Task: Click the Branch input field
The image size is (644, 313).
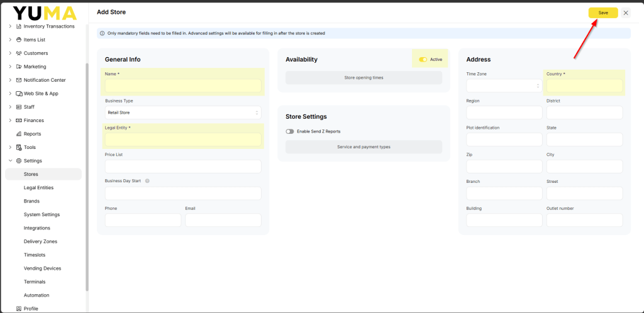Action: pyautogui.click(x=504, y=193)
